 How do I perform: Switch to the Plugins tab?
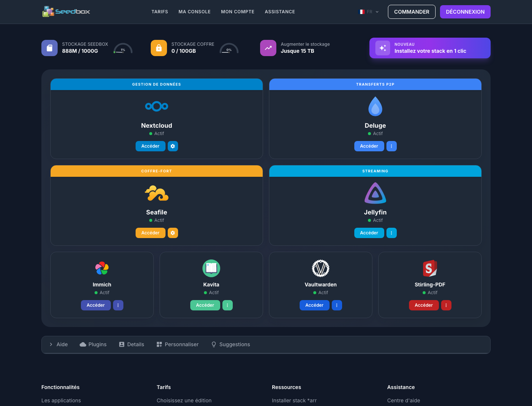(93, 344)
